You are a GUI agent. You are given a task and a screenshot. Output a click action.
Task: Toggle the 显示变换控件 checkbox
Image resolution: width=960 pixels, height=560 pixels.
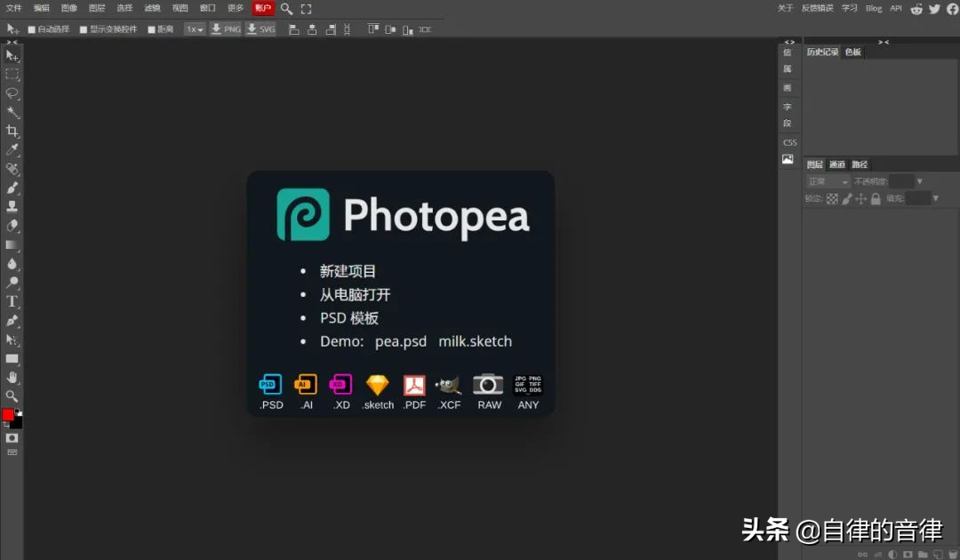point(84,29)
